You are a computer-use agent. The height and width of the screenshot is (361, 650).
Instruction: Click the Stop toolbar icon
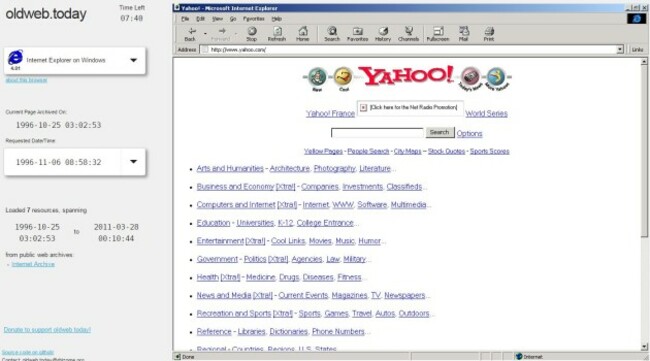252,34
